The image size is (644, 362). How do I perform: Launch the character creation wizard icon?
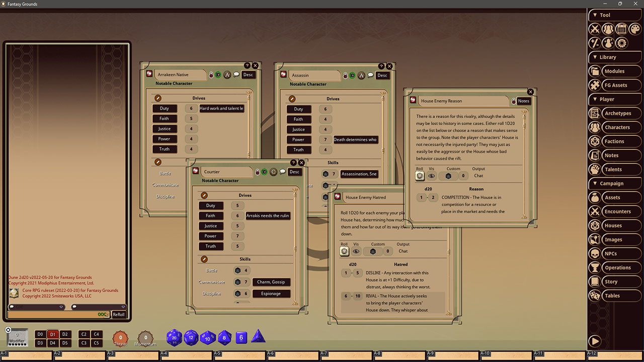coord(608,43)
